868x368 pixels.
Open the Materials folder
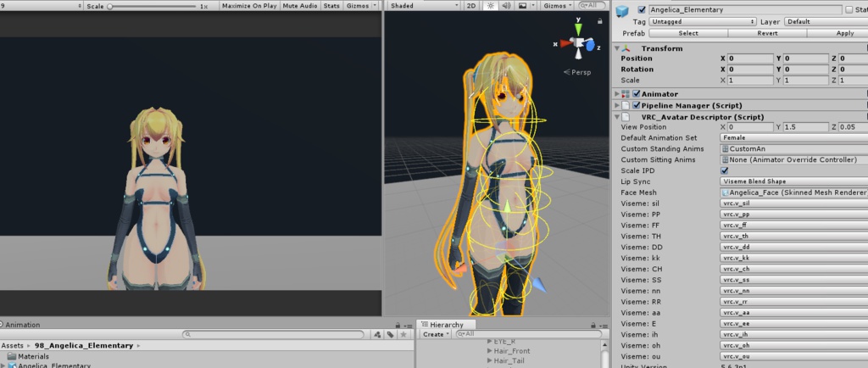click(x=28, y=356)
